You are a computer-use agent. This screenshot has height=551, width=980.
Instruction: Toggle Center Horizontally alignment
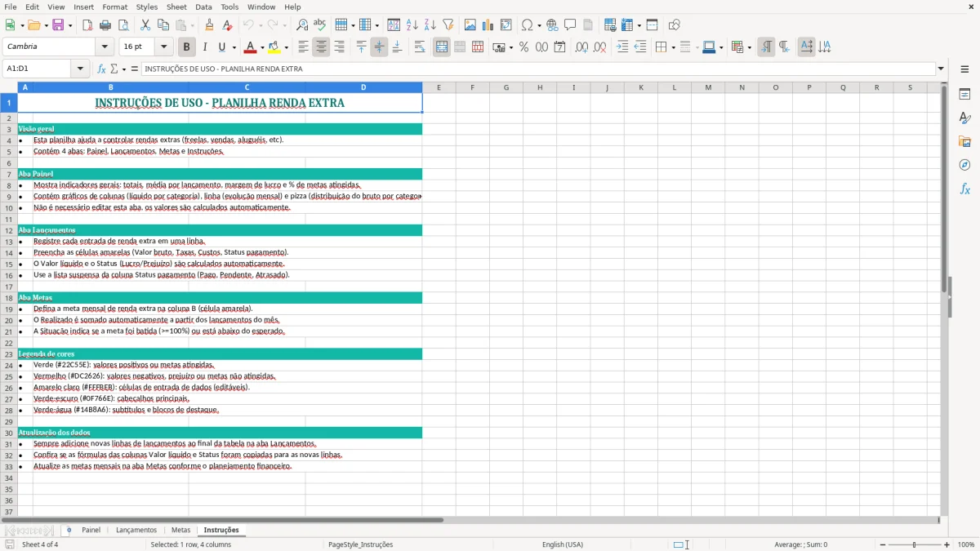point(321,47)
